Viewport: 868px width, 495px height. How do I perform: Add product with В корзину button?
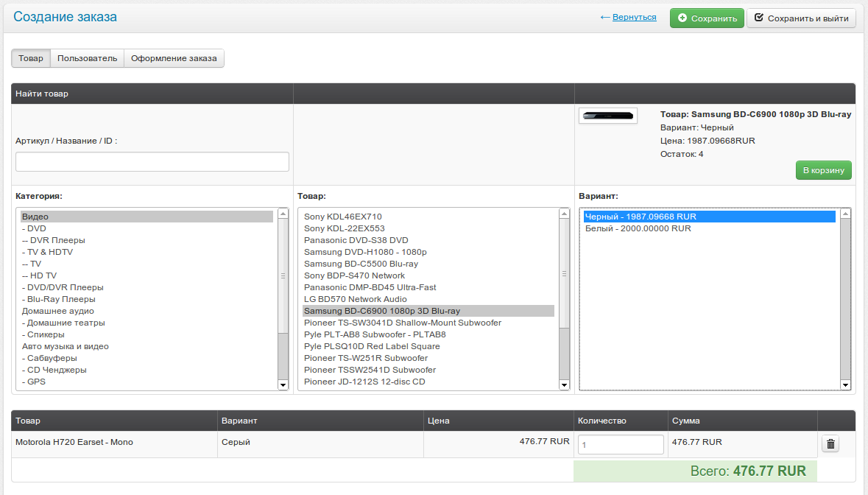click(823, 170)
